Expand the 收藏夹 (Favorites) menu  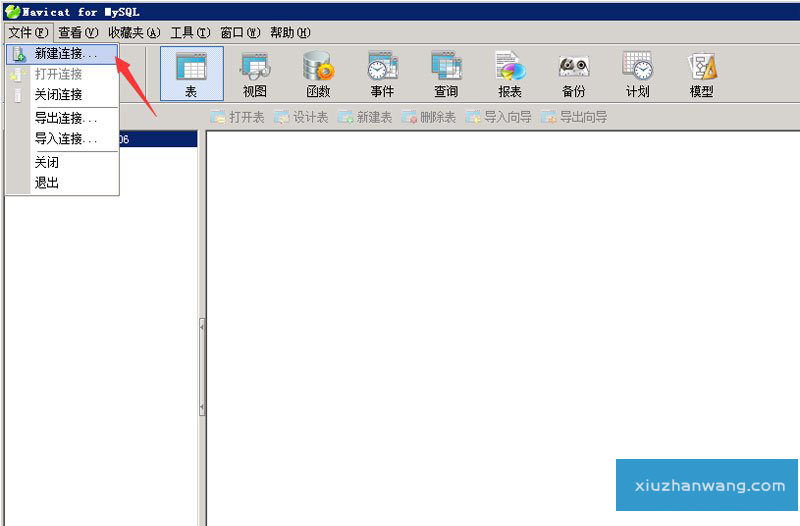point(134,32)
